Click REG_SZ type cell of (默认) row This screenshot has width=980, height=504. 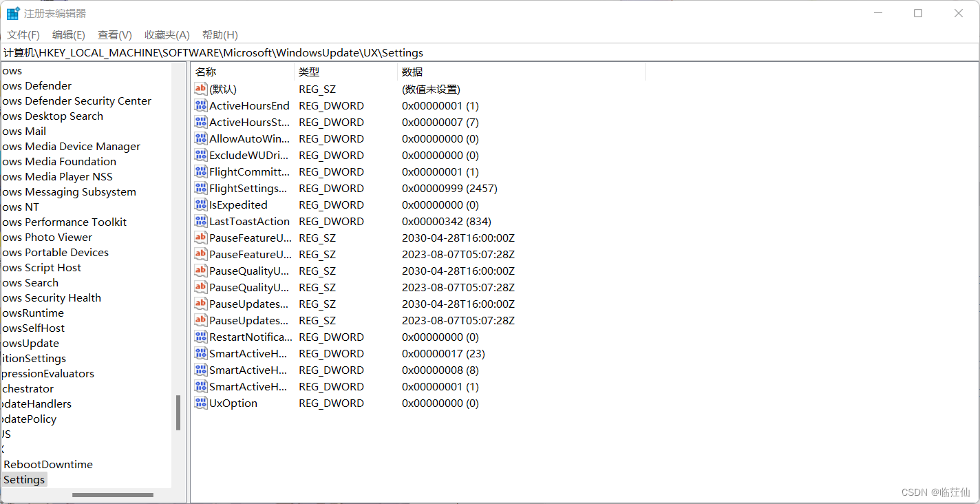point(317,89)
